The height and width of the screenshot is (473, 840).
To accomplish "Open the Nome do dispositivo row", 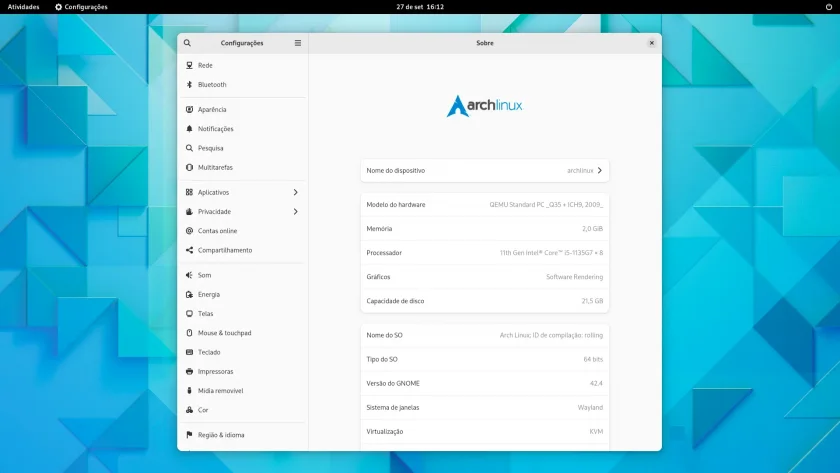I will [x=484, y=170].
